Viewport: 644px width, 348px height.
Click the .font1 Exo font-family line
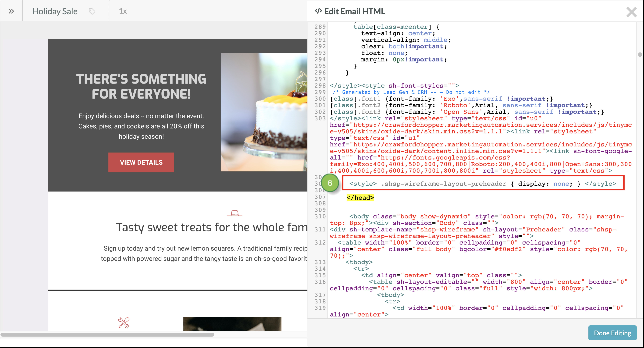click(x=441, y=99)
